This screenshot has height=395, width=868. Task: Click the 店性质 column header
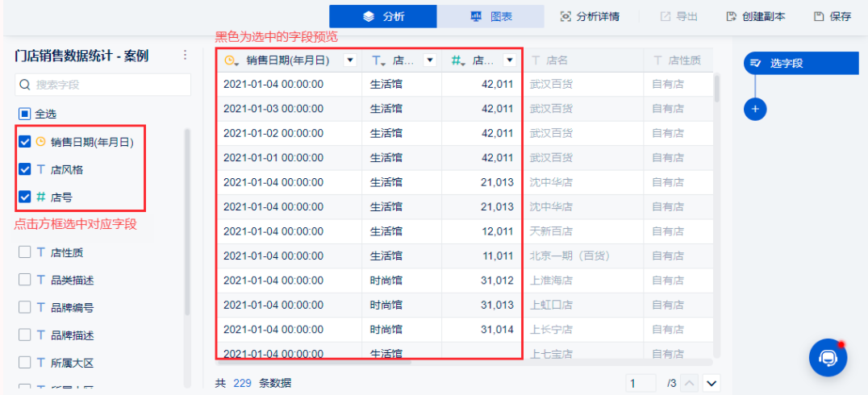[678, 60]
